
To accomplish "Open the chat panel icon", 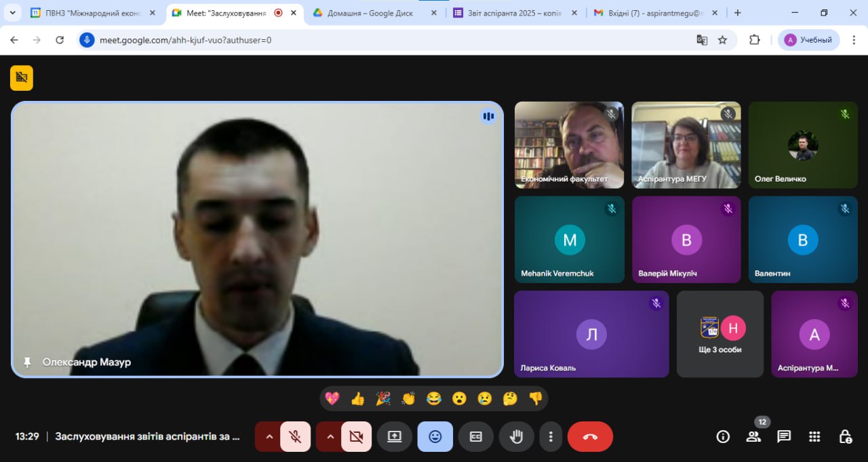I will [x=784, y=436].
